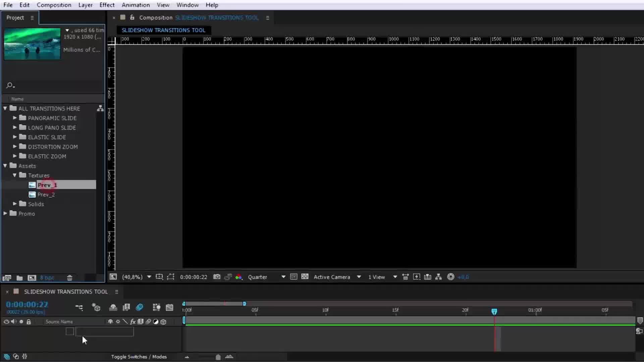Screen dimensions: 644x362
Task: Open the Quarter resolution dropdown
Action: (x=267, y=277)
